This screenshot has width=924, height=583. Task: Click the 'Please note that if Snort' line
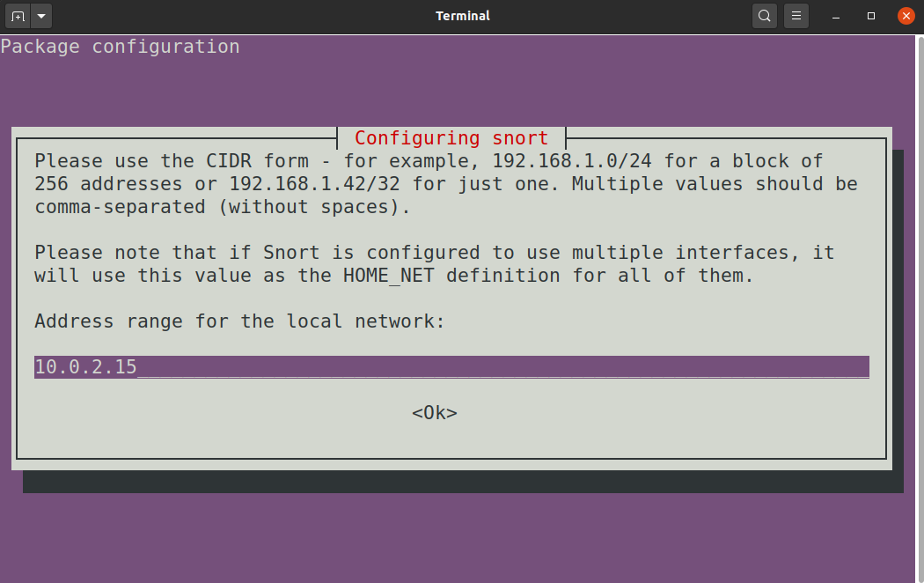[435, 253]
